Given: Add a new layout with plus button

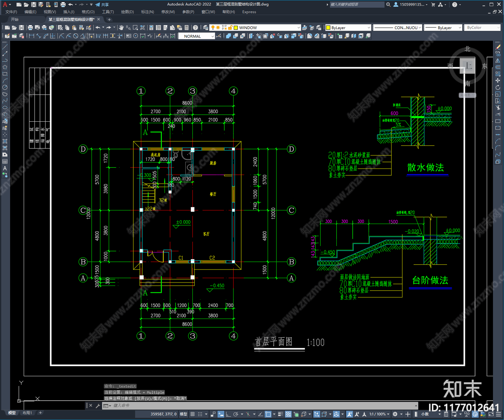Looking at the screenshot, I should 40,413.
